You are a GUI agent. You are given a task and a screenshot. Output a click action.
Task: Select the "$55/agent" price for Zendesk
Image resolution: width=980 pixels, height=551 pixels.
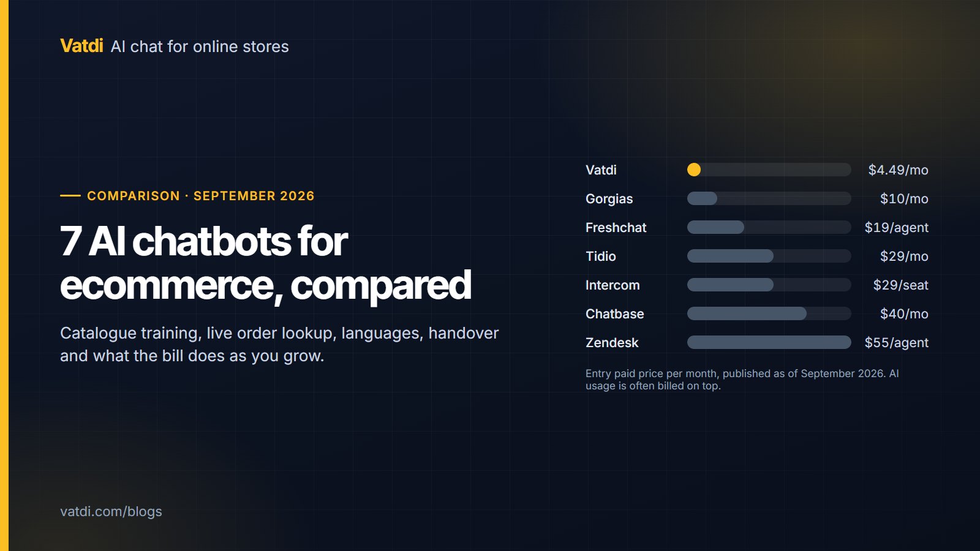pyautogui.click(x=897, y=343)
